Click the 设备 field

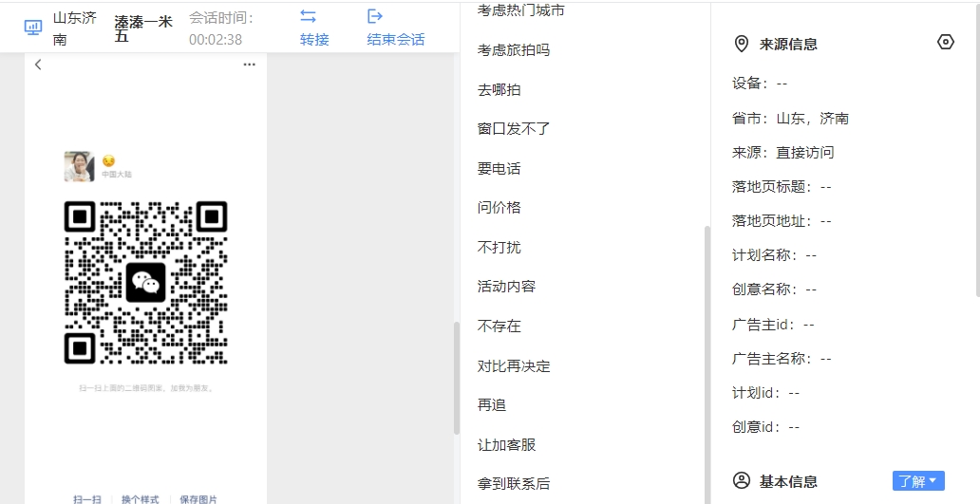pos(760,84)
